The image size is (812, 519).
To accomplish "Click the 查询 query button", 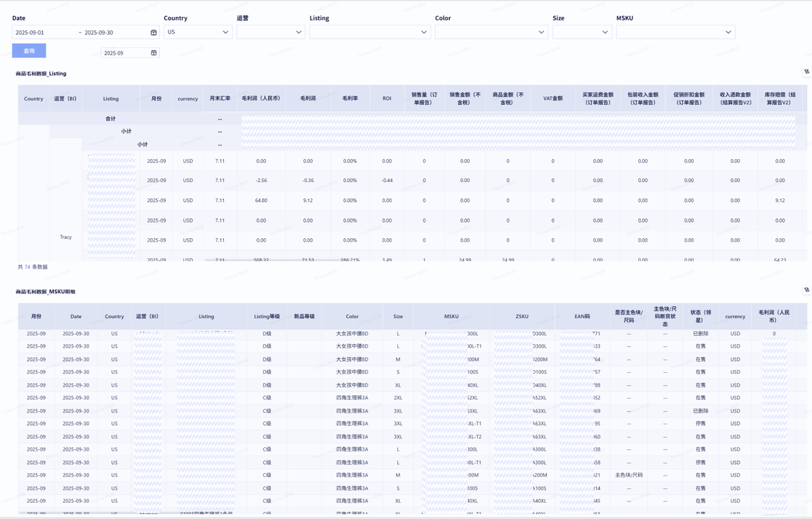I will 29,51.
